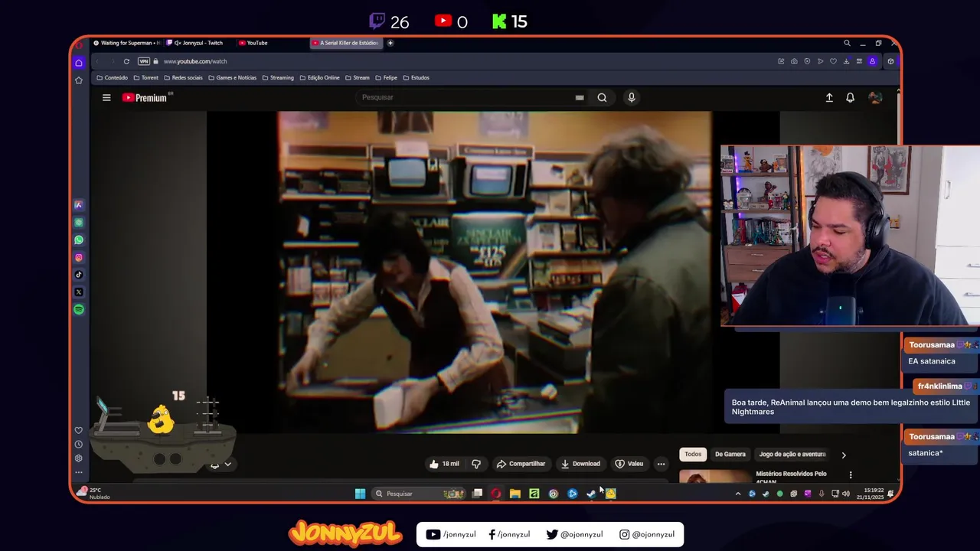The height and width of the screenshot is (551, 980).
Task: Select A Serial Killer de Estúdios tab
Action: [x=345, y=43]
